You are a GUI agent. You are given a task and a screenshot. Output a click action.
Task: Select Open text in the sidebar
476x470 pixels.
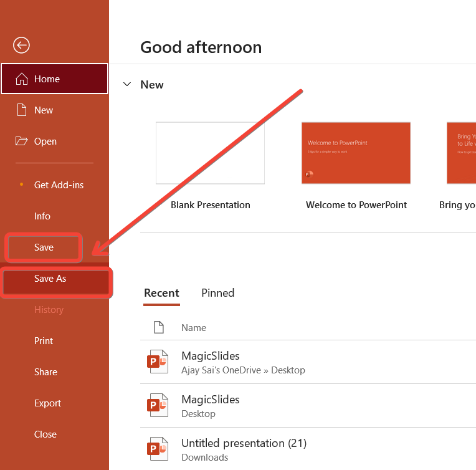[45, 141]
